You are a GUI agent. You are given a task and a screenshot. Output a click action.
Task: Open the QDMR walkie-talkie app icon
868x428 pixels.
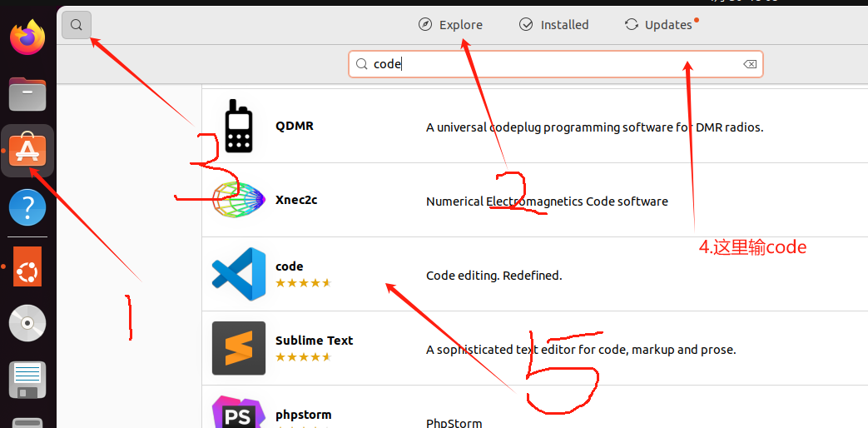239,127
